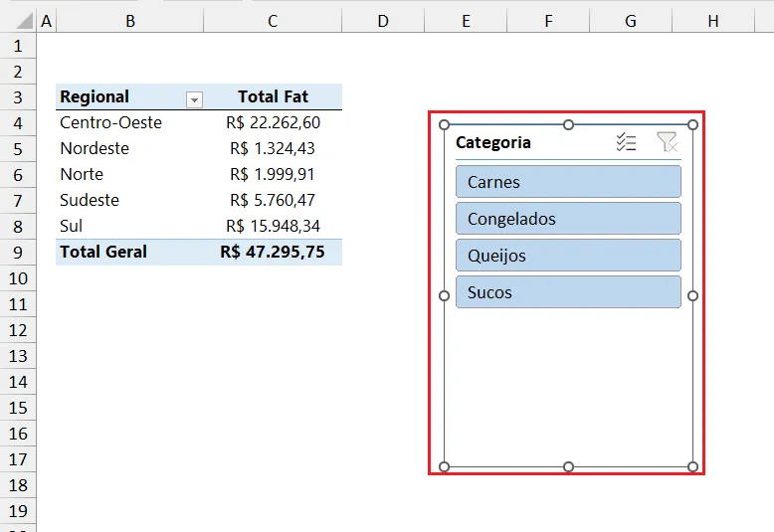Select row 3 header
The image size is (774, 532).
[x=18, y=97]
